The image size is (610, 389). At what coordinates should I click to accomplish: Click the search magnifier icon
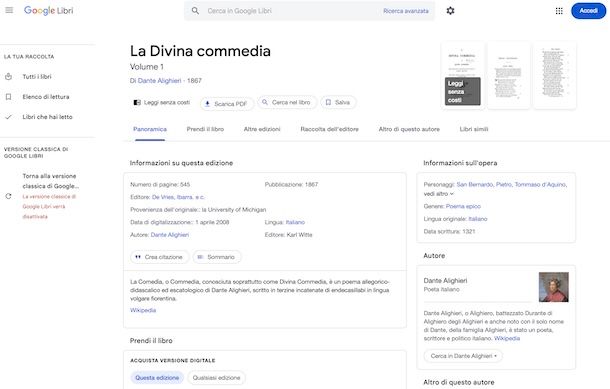195,11
